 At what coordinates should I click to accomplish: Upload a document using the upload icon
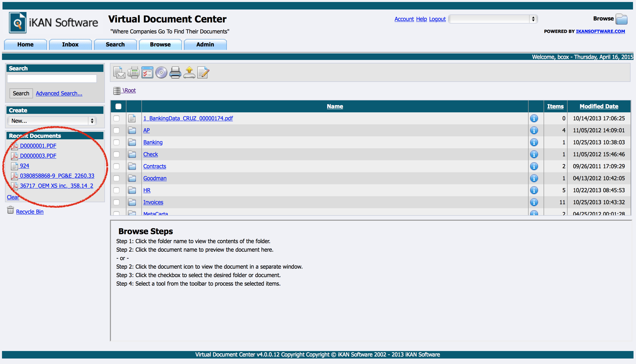(x=189, y=72)
